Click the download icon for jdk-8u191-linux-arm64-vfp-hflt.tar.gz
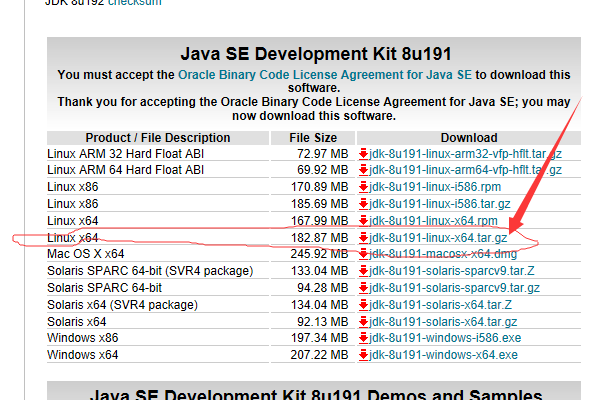The image size is (601, 400). click(x=363, y=170)
